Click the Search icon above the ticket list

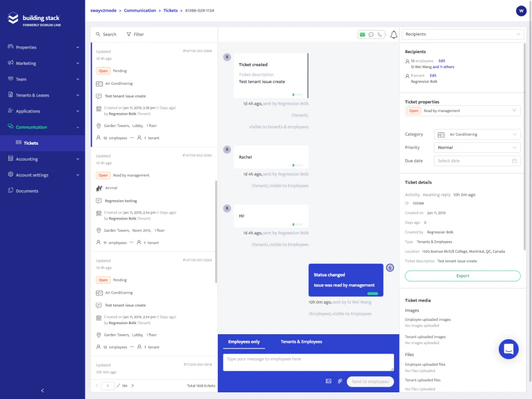pyautogui.click(x=98, y=34)
